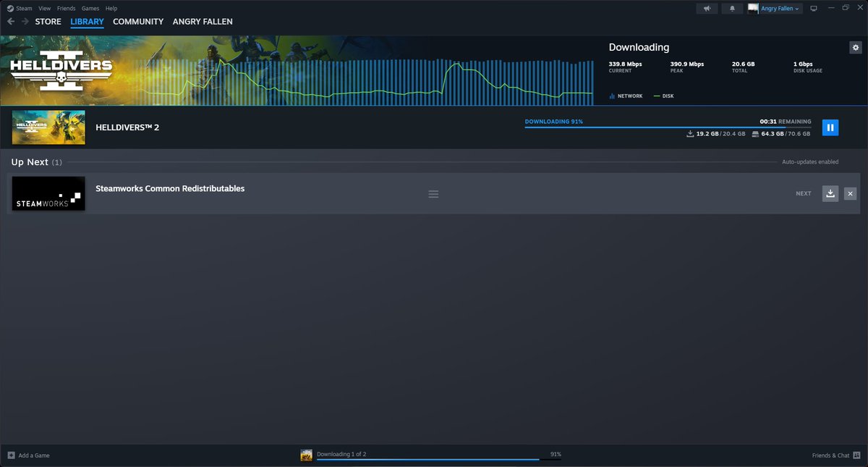The height and width of the screenshot is (467, 868).
Task: Click Downloading 1 of 2 status
Action: click(x=341, y=454)
